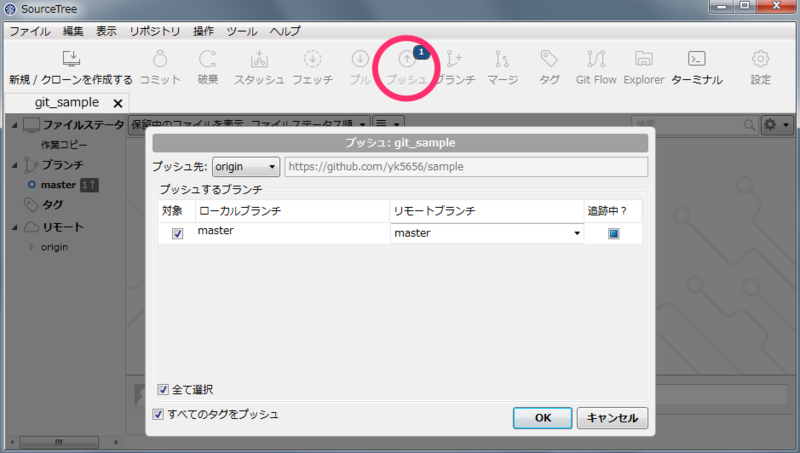Open the View (表示) menu

[106, 31]
